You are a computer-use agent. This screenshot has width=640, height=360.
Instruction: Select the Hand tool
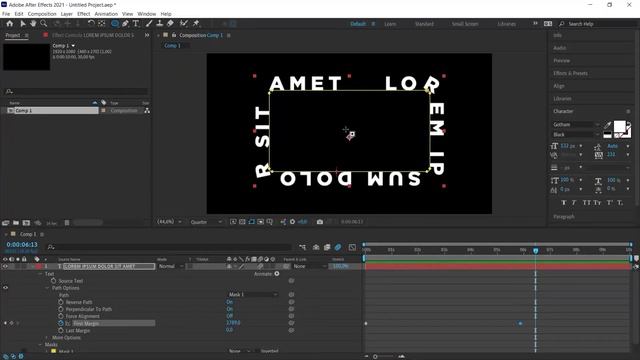[x=33, y=24]
